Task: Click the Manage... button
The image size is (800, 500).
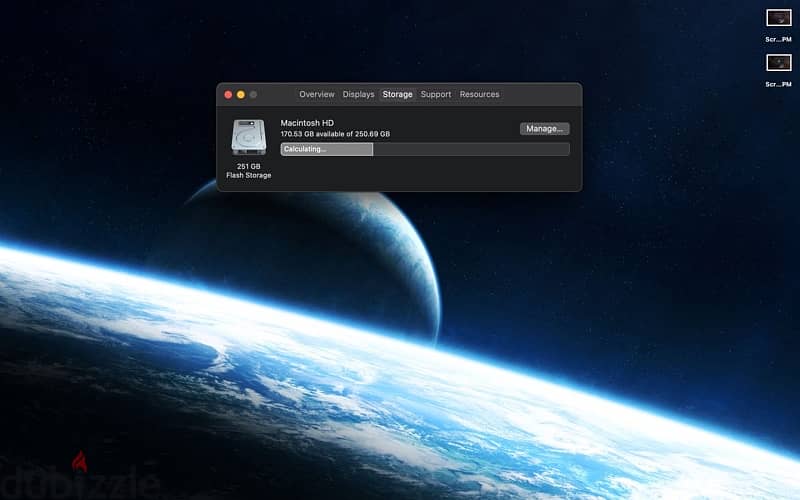Action: [544, 129]
